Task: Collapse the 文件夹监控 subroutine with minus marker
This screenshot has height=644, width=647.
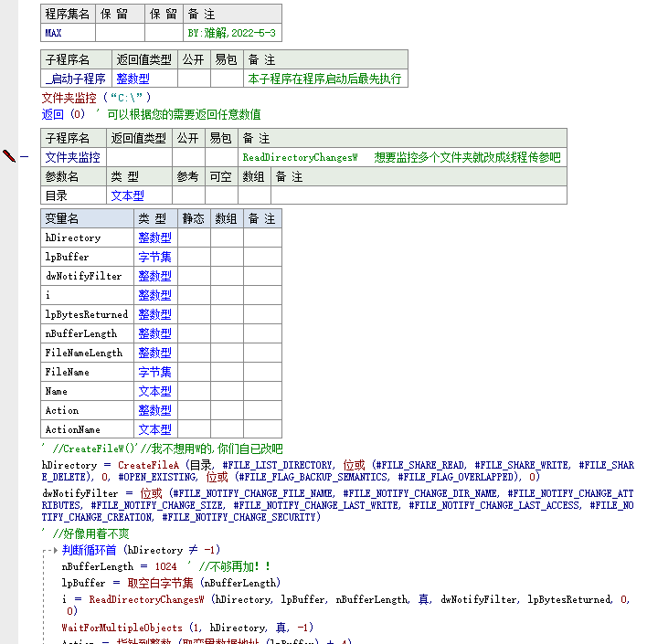Action: (x=25, y=157)
